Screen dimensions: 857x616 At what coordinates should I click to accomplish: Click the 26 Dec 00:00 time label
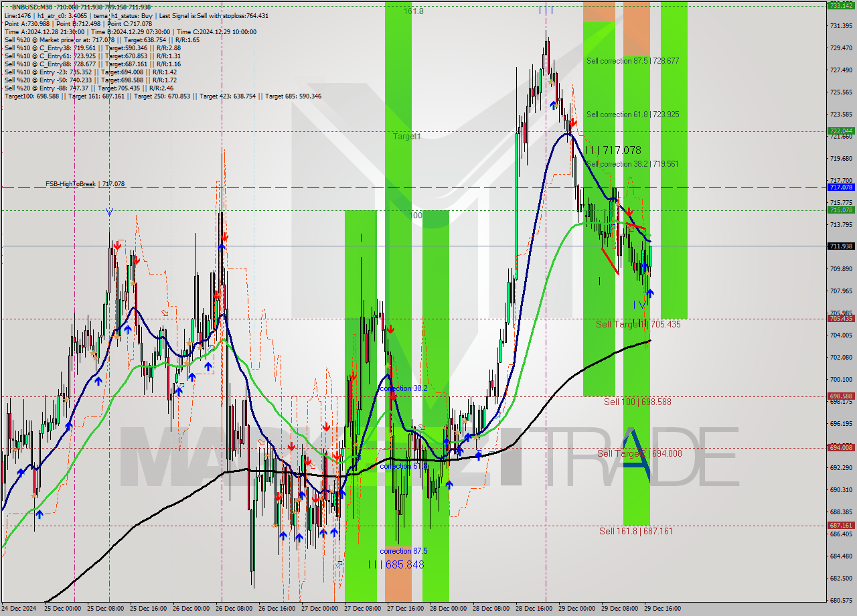click(x=190, y=609)
